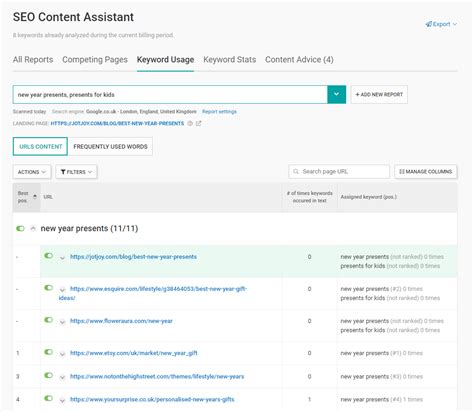474x412 pixels.
Task: Click the URL column header
Action: [x=48, y=197]
